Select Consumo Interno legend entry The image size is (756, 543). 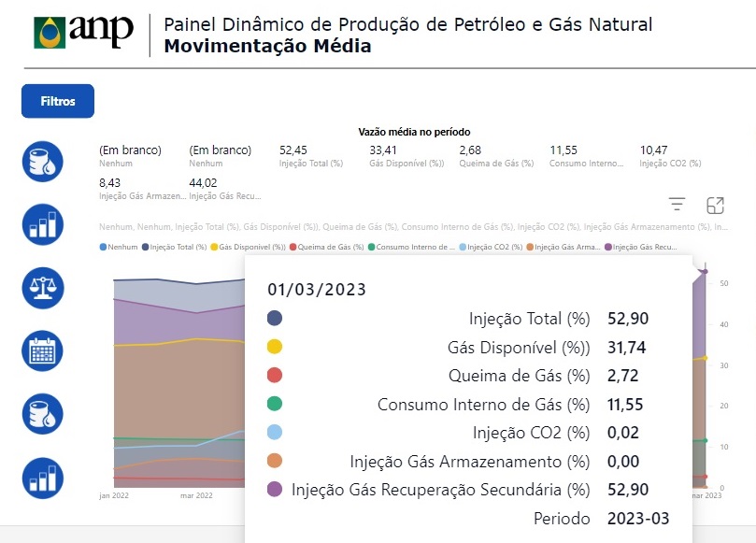(x=412, y=247)
